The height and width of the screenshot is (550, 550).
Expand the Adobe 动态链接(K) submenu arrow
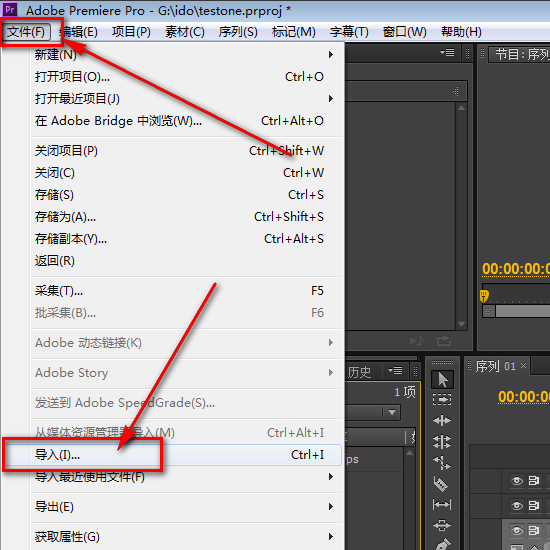[x=330, y=342]
